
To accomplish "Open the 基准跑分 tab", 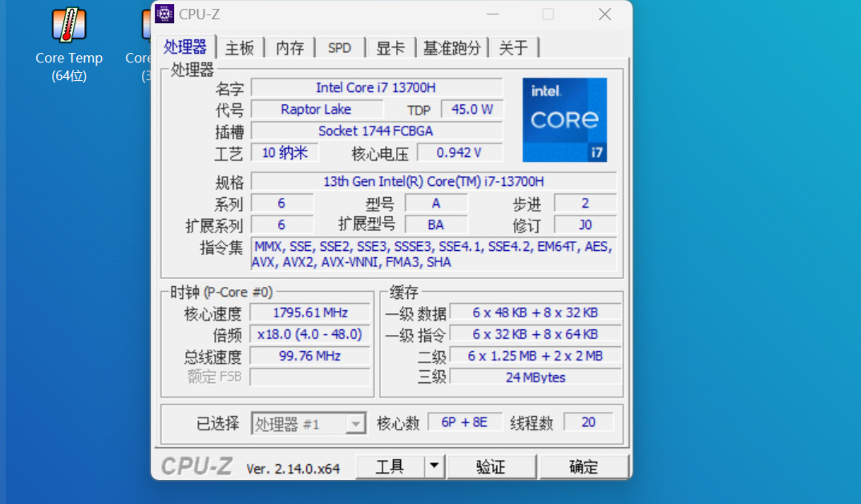I will [x=452, y=48].
